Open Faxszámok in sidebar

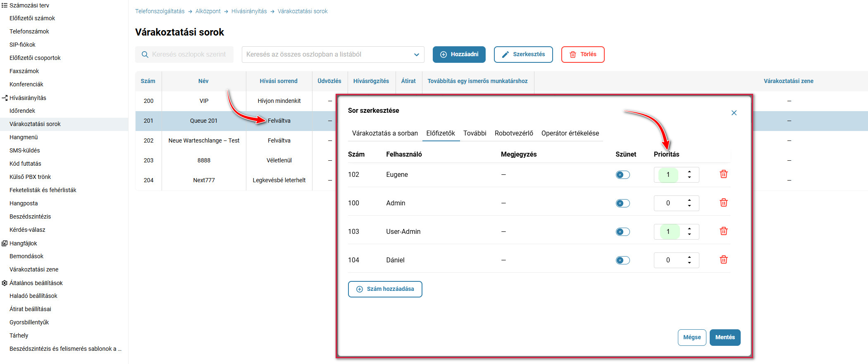click(24, 71)
